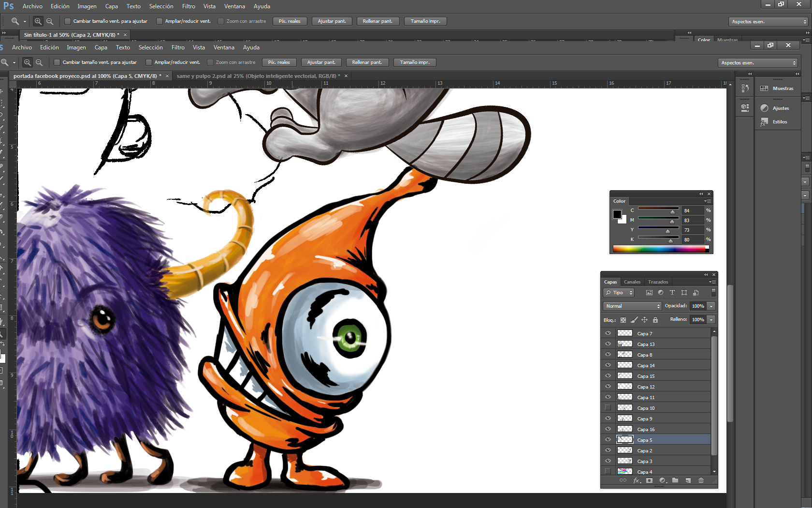Open the Relleno dropdown arrow
The width and height of the screenshot is (812, 508).
pyautogui.click(x=711, y=320)
